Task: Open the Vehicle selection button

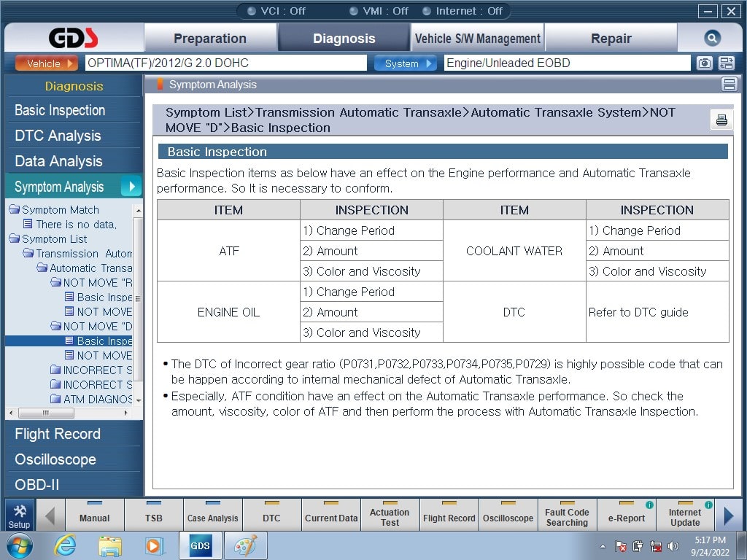Action: coord(45,63)
